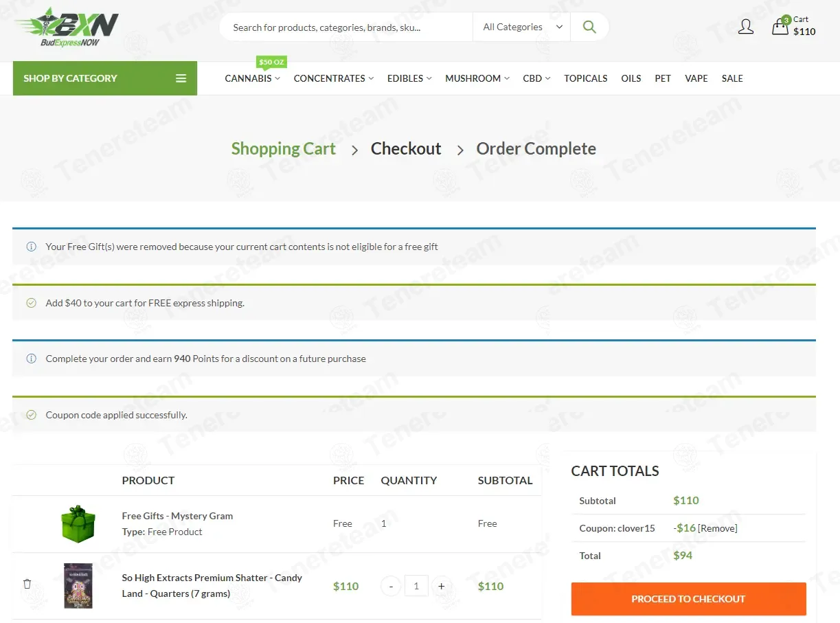Click the earn 940 Points info icon
Viewport: 840px width, 623px height.
[x=31, y=359]
